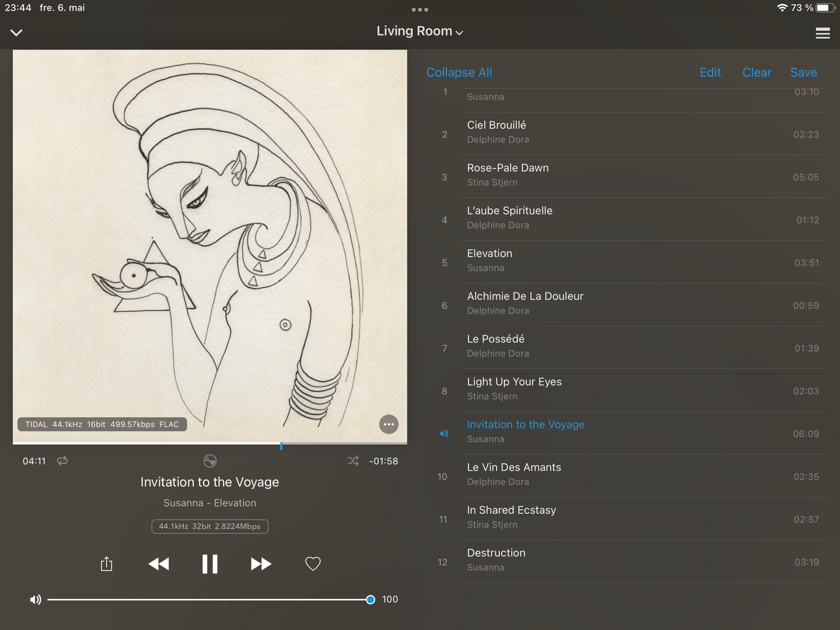The image size is (840, 630).
Task: Click the elapsed time 04:11
Action: tap(34, 461)
